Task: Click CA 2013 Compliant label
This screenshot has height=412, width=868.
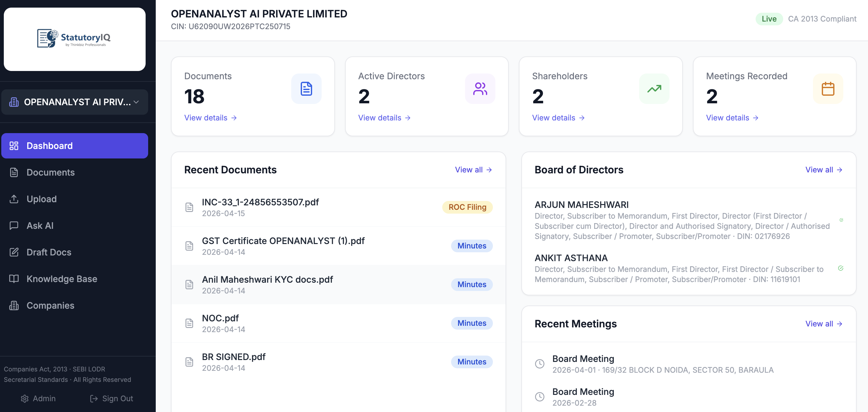Action: coord(822,19)
